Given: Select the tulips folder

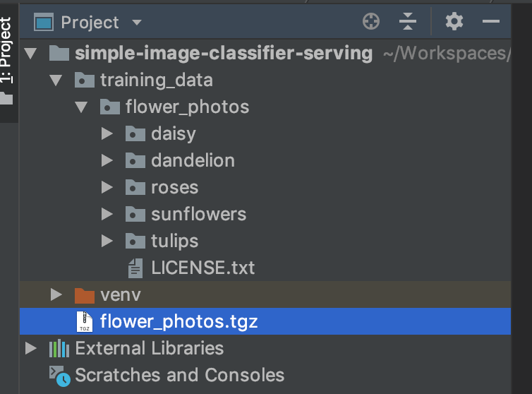Looking at the screenshot, I should (174, 241).
